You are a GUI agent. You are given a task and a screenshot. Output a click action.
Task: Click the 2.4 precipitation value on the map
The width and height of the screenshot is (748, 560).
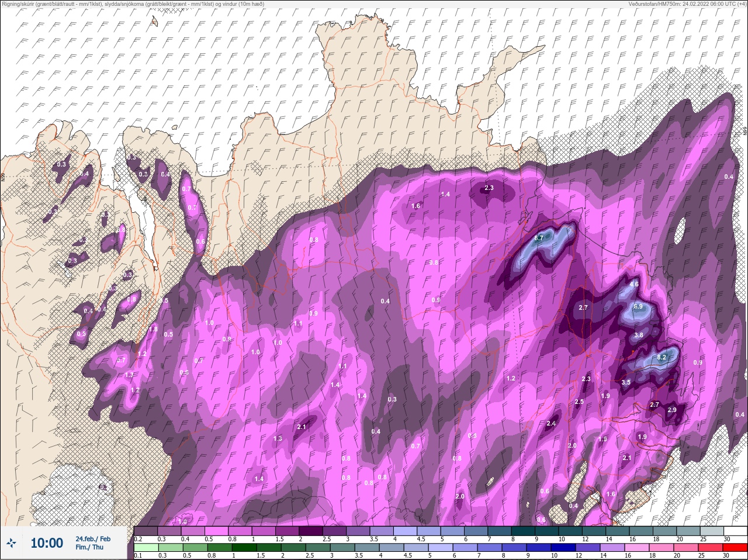(551, 423)
